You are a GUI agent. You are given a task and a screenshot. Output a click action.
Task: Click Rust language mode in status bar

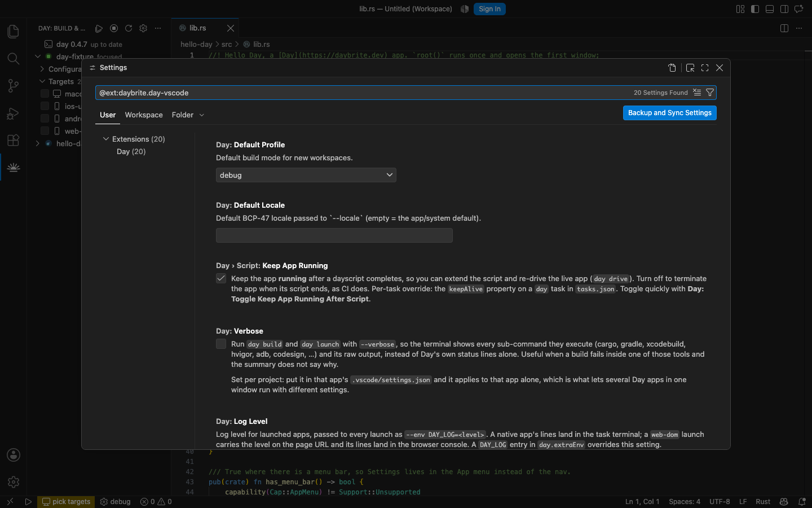tap(763, 502)
